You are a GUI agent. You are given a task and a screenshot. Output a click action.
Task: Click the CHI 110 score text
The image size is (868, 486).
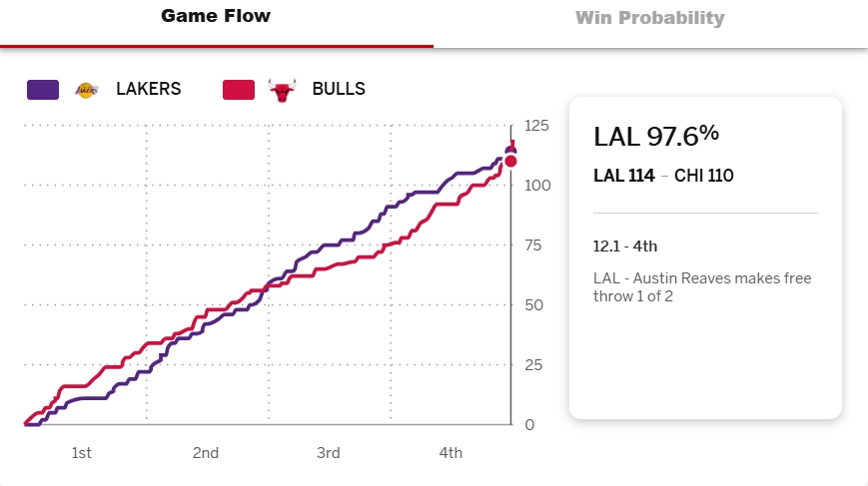coord(704,176)
